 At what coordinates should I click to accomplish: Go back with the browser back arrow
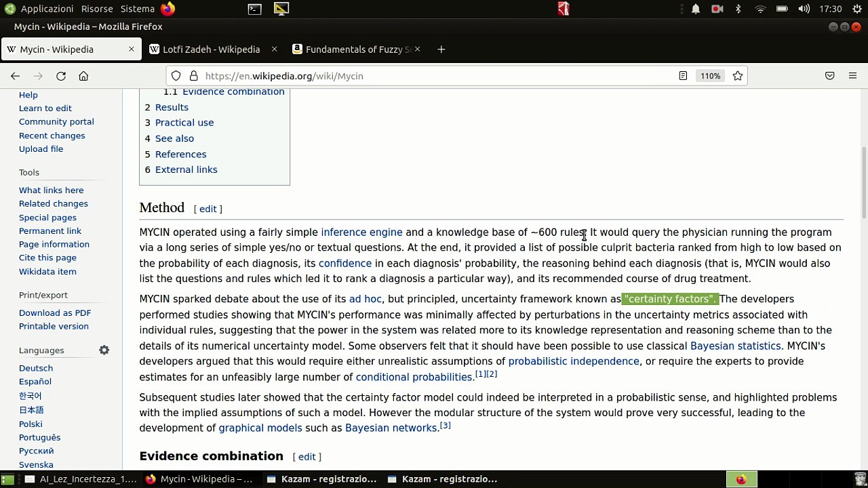(15, 76)
